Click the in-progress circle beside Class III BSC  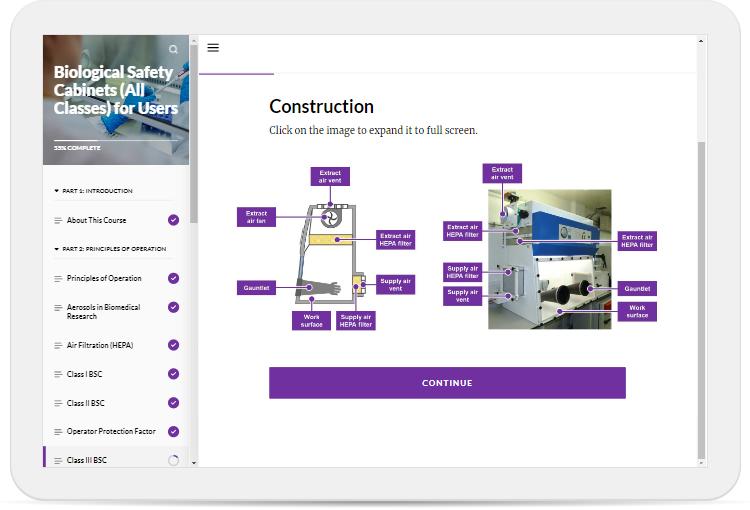click(173, 460)
